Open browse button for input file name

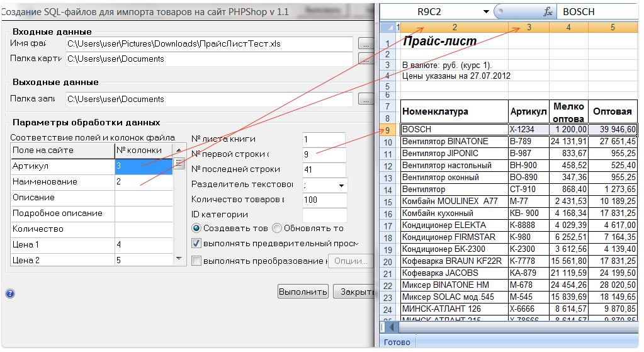pos(366,43)
